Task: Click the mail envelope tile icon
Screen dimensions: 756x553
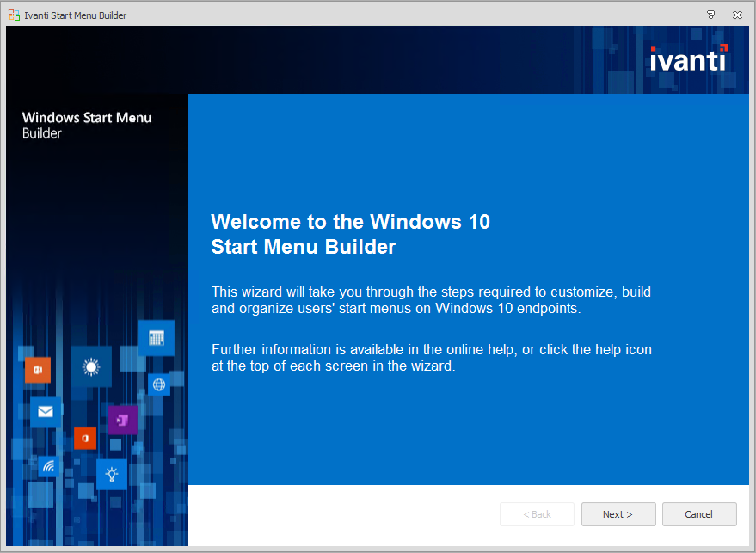Action: pos(46,412)
